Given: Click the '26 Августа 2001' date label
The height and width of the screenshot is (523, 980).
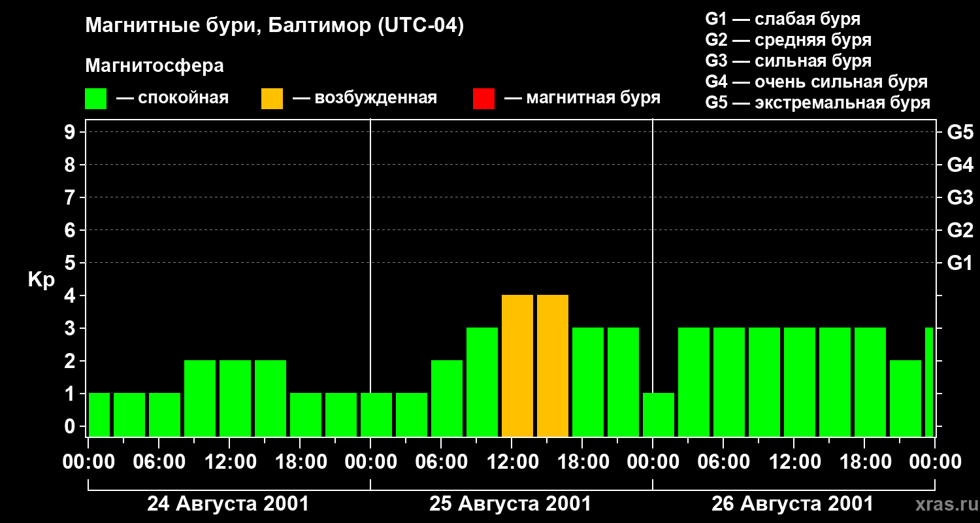Looking at the screenshot, I should tap(792, 504).
